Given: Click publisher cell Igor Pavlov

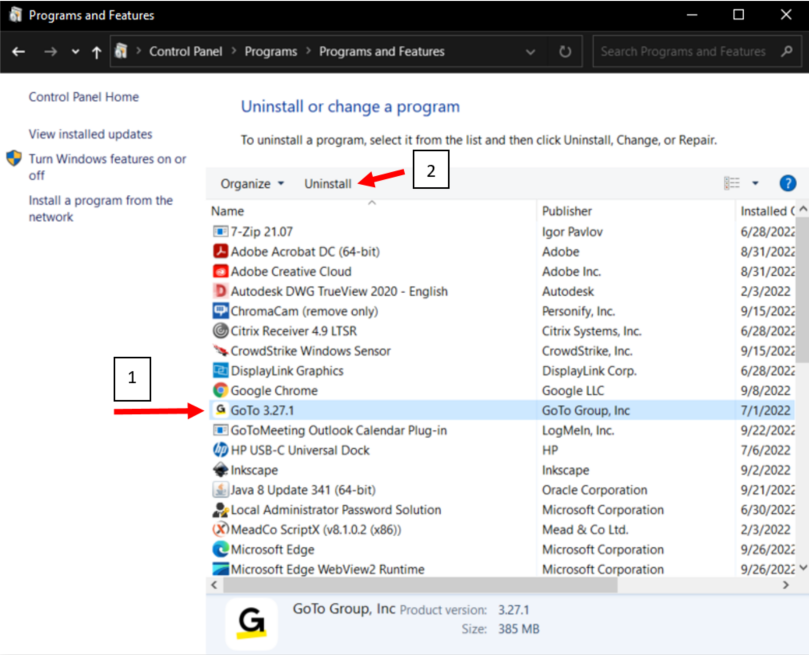Looking at the screenshot, I should 572,232.
